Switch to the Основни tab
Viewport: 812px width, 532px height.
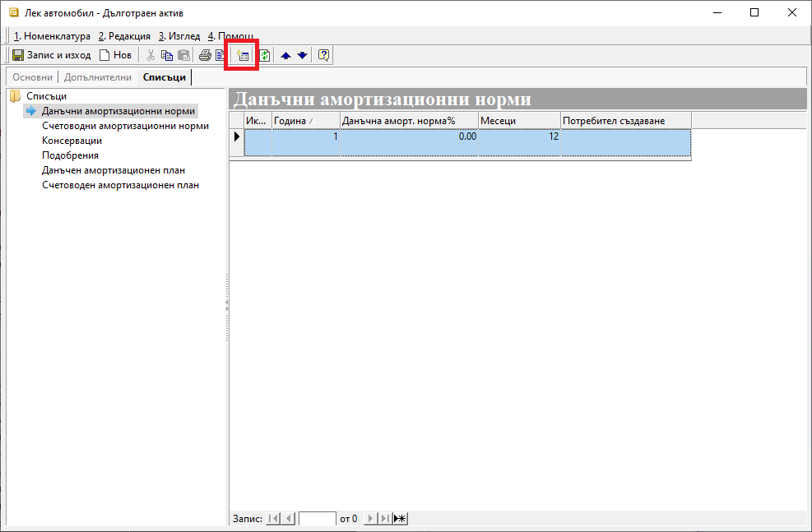tap(32, 77)
